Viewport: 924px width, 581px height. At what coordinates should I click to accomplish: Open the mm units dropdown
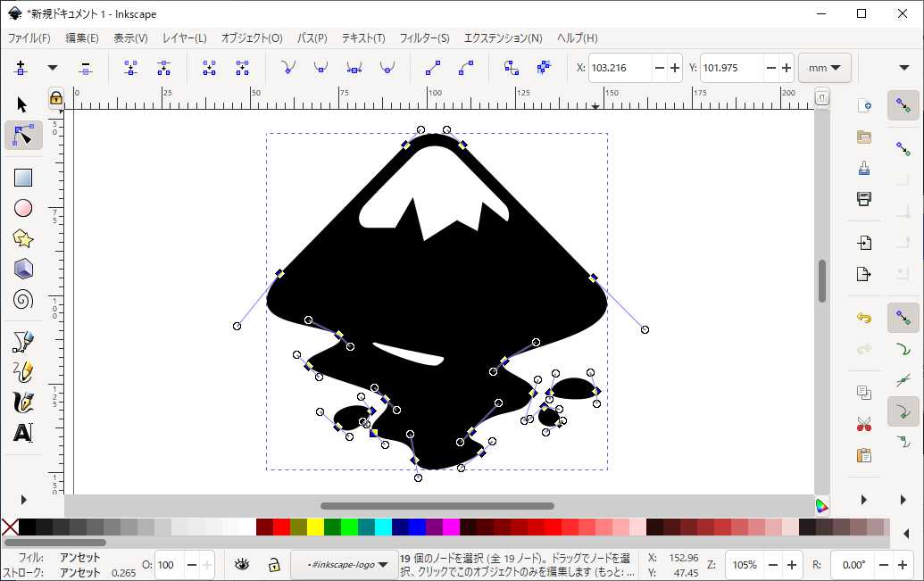[824, 68]
